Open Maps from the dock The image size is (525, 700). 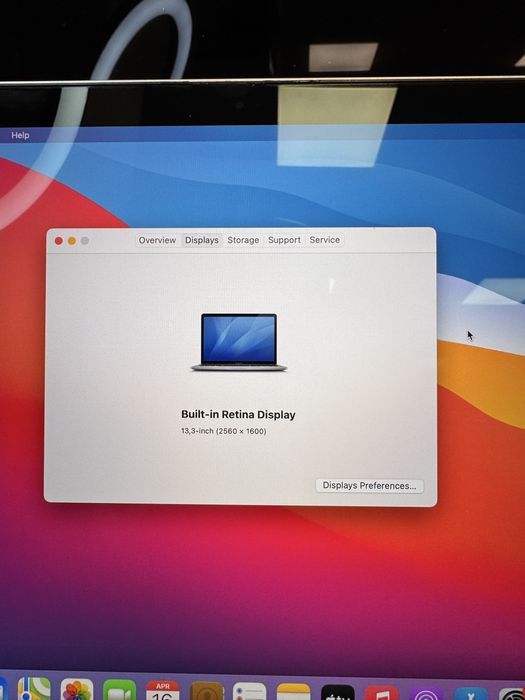click(33, 690)
